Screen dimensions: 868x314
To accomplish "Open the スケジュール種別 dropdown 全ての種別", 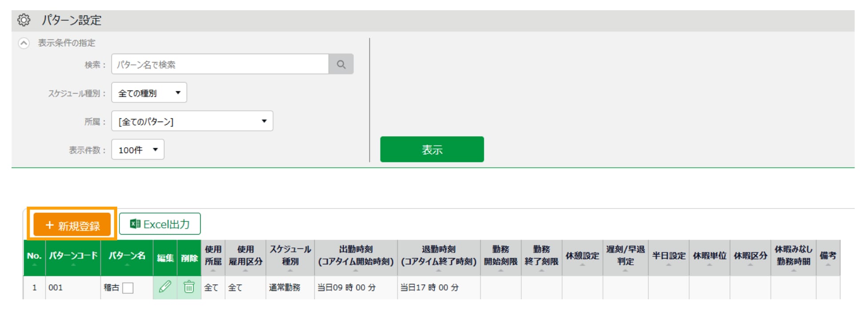I will click(x=149, y=93).
